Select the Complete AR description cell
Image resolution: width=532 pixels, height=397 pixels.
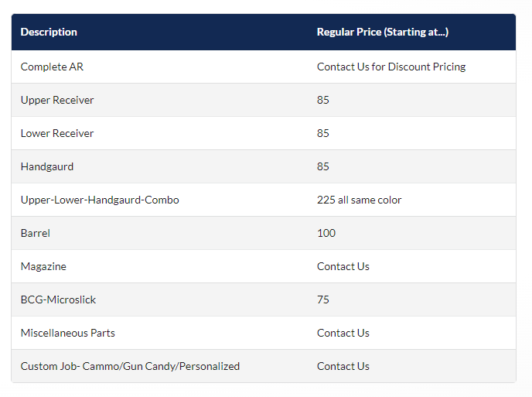coord(52,67)
